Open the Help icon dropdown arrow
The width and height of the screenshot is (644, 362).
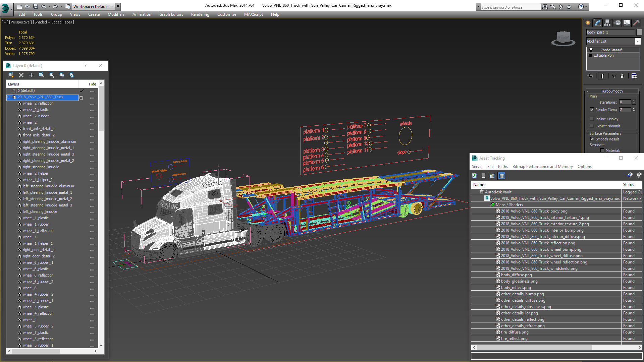coord(586,7)
